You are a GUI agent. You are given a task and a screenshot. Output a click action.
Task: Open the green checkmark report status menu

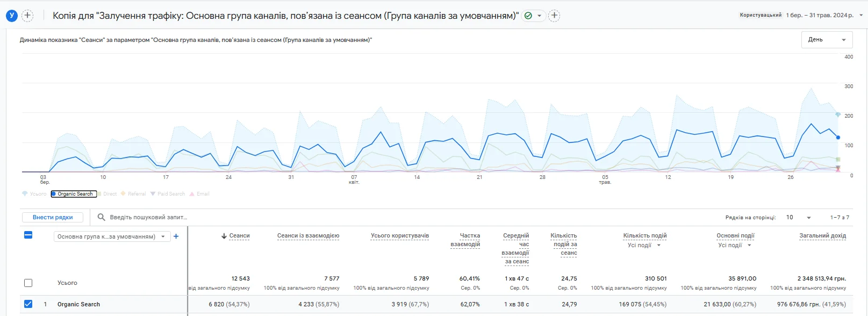[x=533, y=16]
